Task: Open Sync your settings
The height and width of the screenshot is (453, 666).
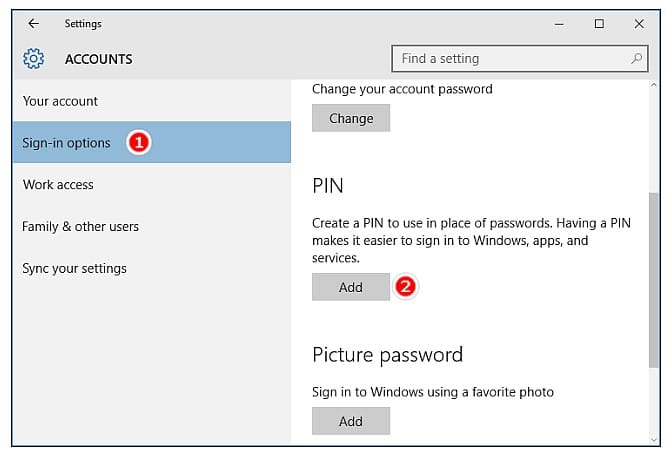Action: pos(151,268)
